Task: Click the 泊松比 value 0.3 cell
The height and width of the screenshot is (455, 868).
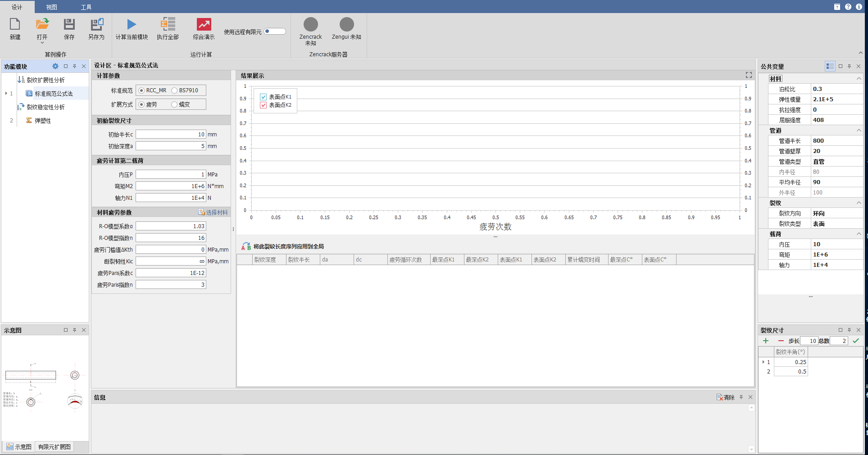Action: 837,89
